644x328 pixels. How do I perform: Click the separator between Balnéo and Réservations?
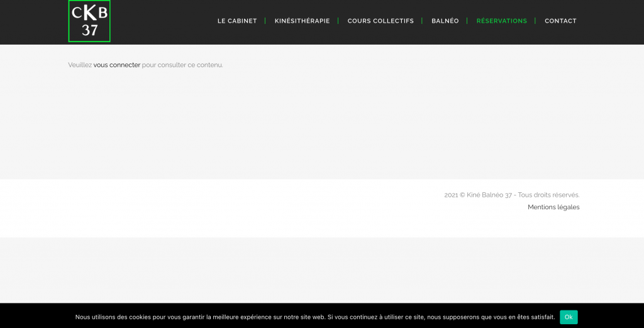pos(467,21)
